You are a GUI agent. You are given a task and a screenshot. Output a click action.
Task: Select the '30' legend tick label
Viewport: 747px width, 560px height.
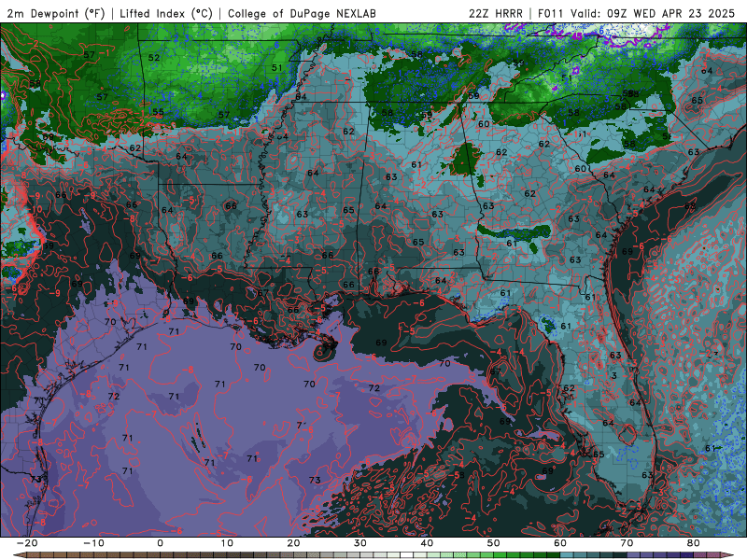point(360,543)
